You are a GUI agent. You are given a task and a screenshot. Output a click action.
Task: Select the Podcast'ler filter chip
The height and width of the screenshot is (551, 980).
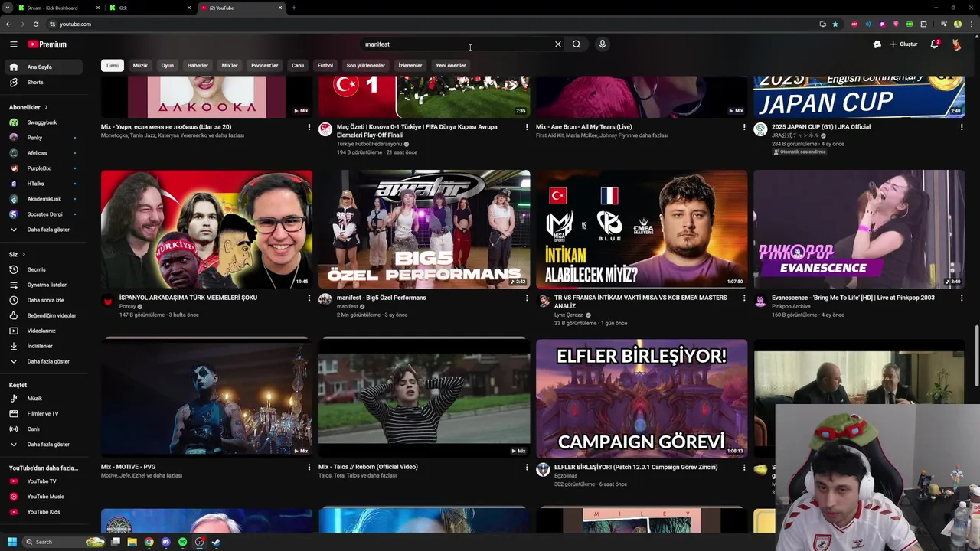265,66
